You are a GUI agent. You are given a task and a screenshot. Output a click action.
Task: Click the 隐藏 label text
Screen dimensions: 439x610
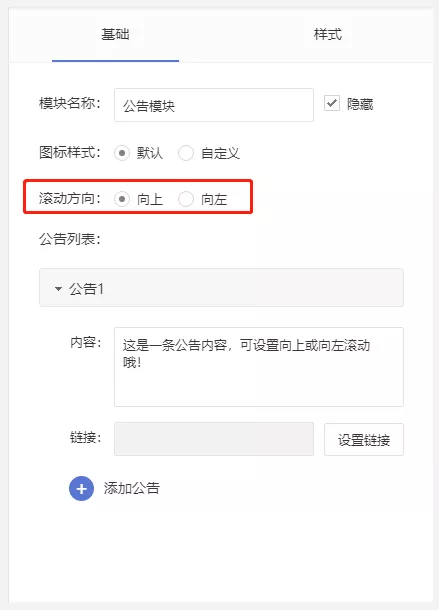(x=360, y=104)
